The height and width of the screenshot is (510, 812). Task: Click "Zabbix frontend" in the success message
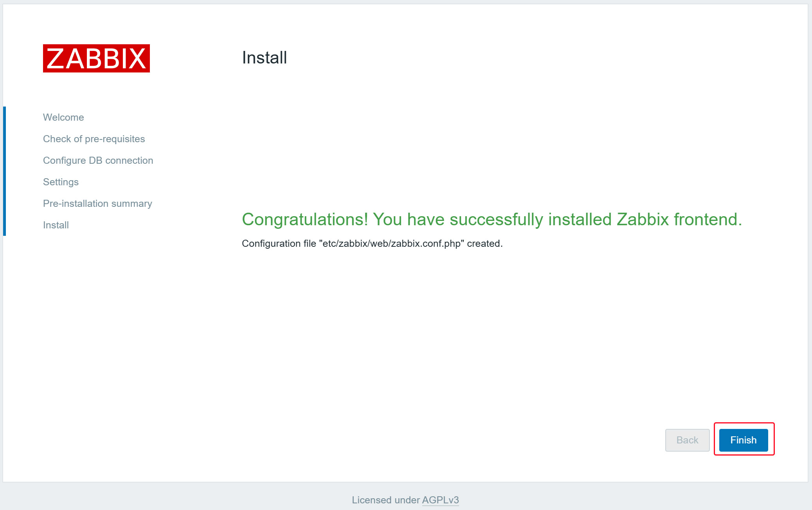pyautogui.click(x=679, y=219)
